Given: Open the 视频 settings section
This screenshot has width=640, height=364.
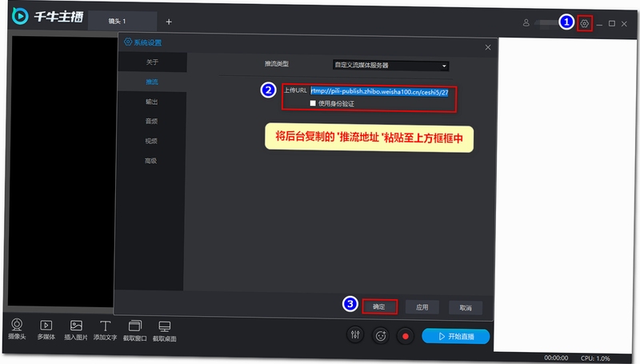Looking at the screenshot, I should click(151, 141).
